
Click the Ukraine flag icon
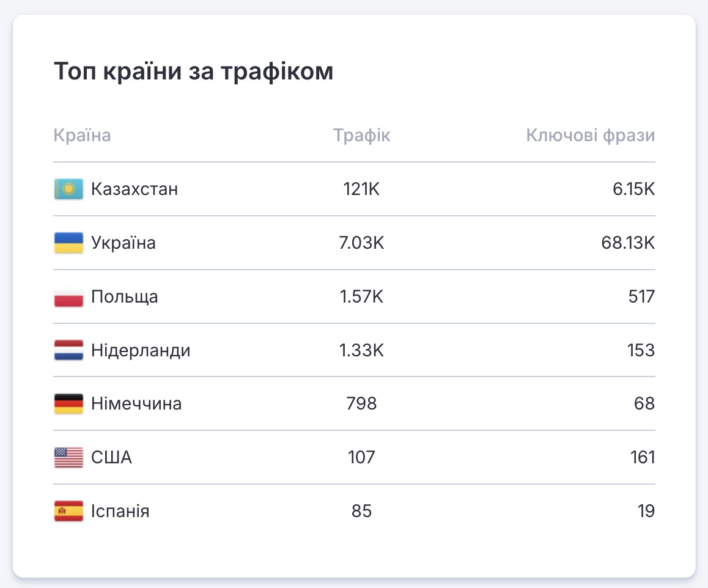68,243
